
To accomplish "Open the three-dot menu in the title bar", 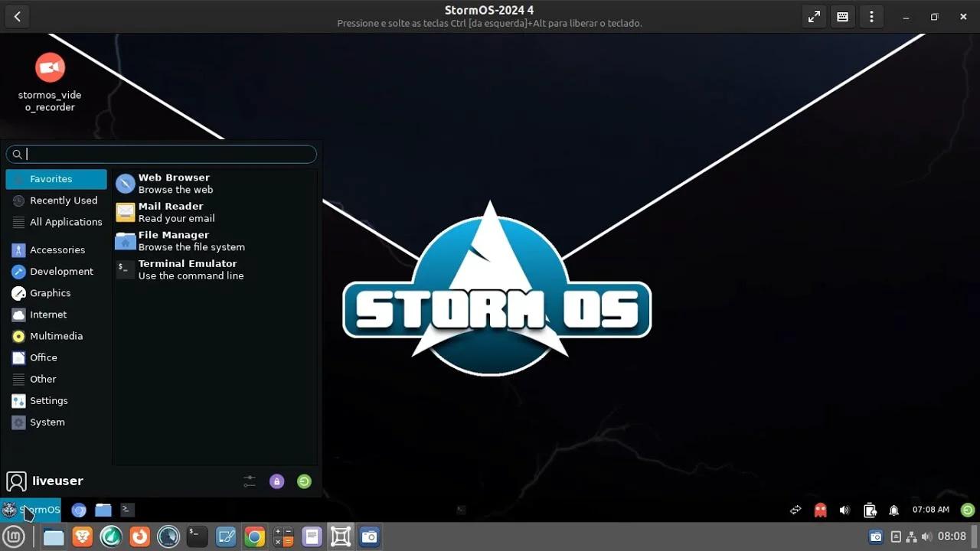I will coord(871,16).
